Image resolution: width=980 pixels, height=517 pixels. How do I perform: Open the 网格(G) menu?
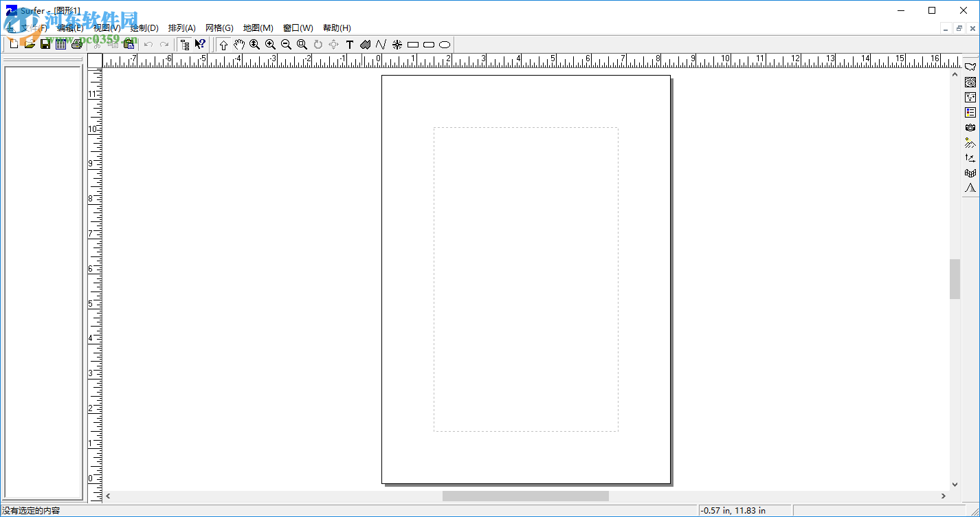pos(219,28)
